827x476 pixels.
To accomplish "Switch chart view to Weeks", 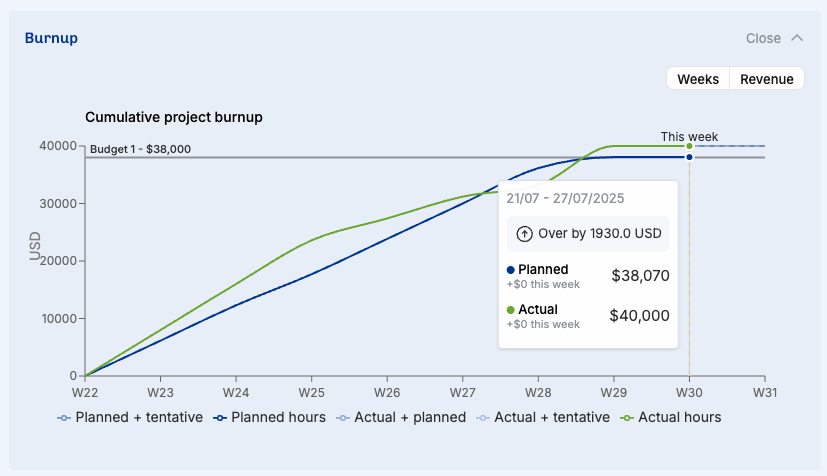I will (x=698, y=79).
